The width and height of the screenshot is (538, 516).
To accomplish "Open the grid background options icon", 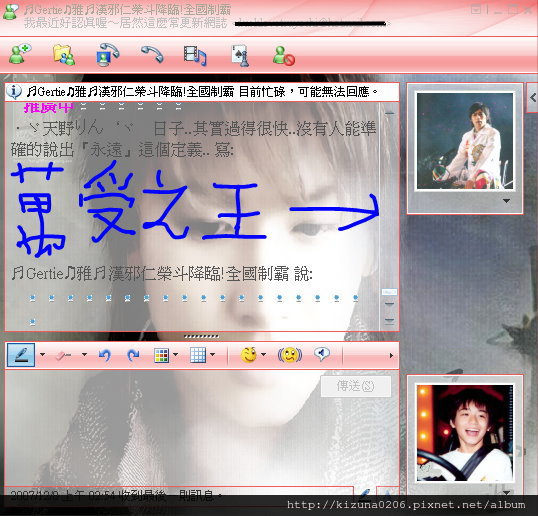I will click(x=198, y=355).
